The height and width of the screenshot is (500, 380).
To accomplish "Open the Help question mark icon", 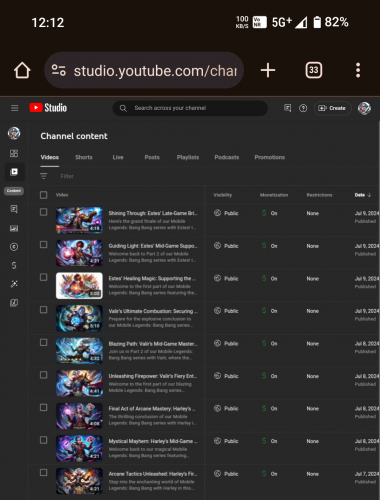I will (x=303, y=108).
